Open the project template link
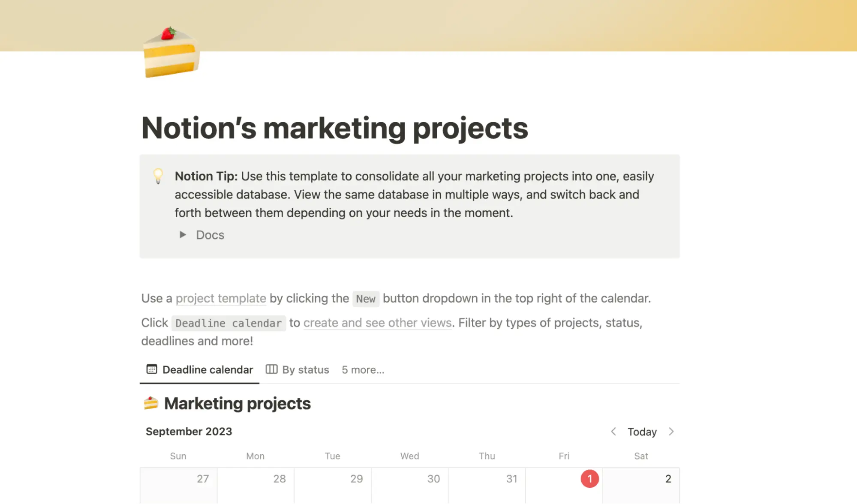This screenshot has height=504, width=857. click(221, 298)
